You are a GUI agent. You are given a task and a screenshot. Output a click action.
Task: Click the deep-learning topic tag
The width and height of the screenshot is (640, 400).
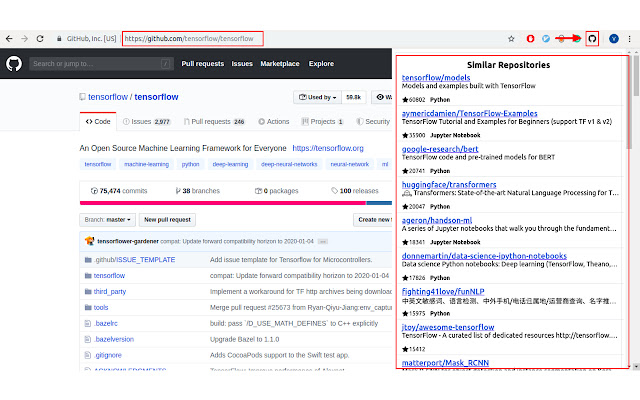tap(230, 164)
